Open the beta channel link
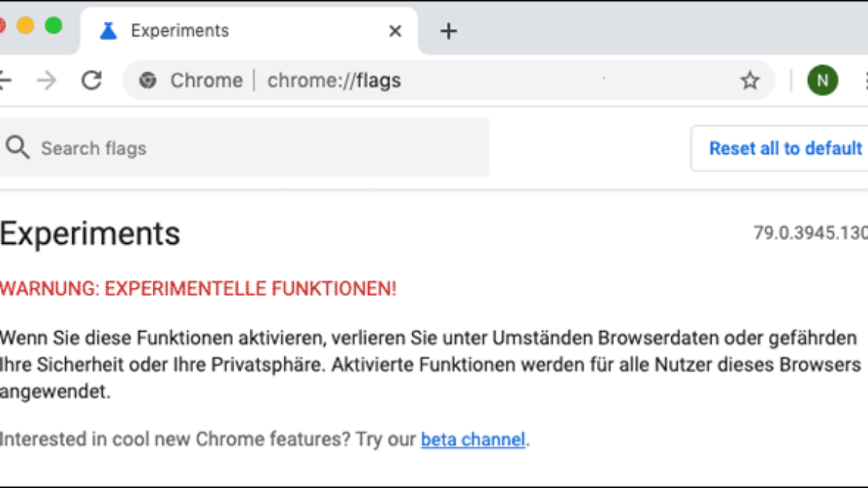The width and height of the screenshot is (868, 488). pyautogui.click(x=473, y=439)
